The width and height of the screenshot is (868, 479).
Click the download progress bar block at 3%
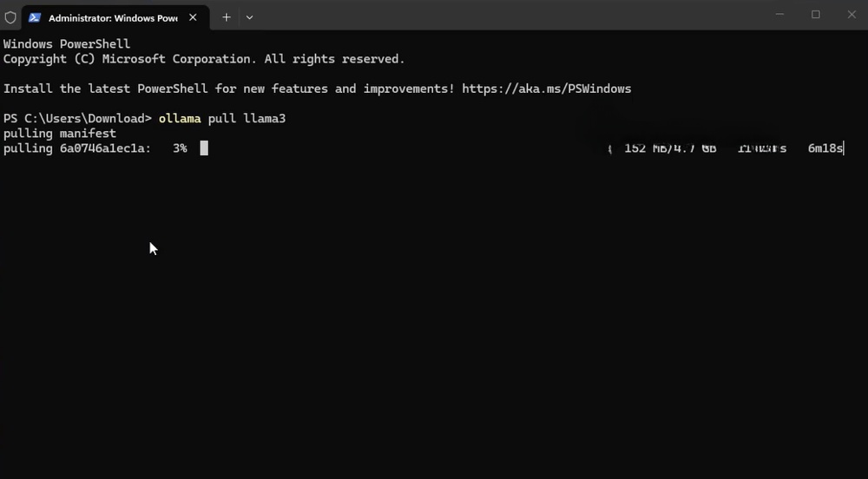point(204,148)
